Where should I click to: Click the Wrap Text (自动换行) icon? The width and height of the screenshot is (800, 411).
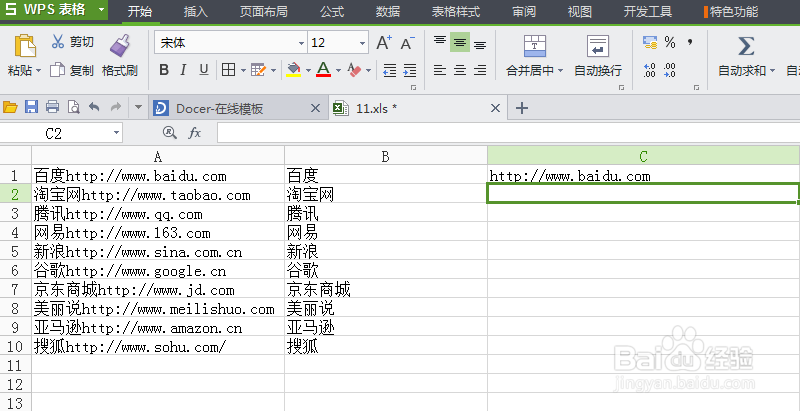(x=597, y=46)
